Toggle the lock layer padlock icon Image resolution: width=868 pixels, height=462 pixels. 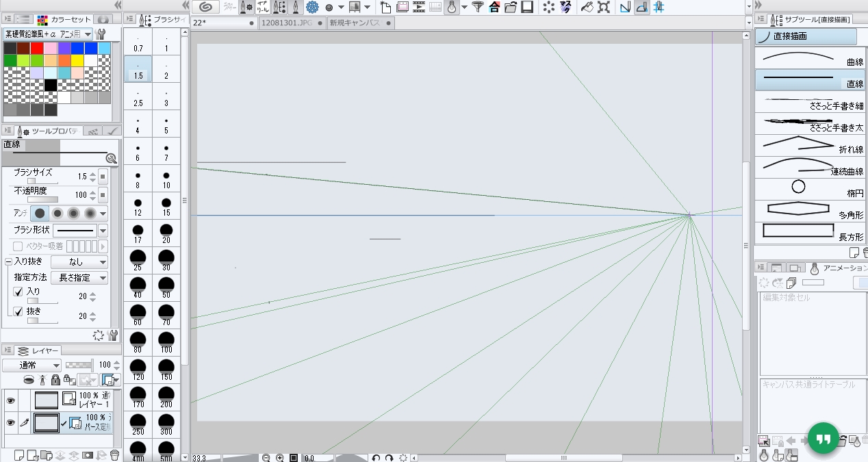tap(55, 380)
